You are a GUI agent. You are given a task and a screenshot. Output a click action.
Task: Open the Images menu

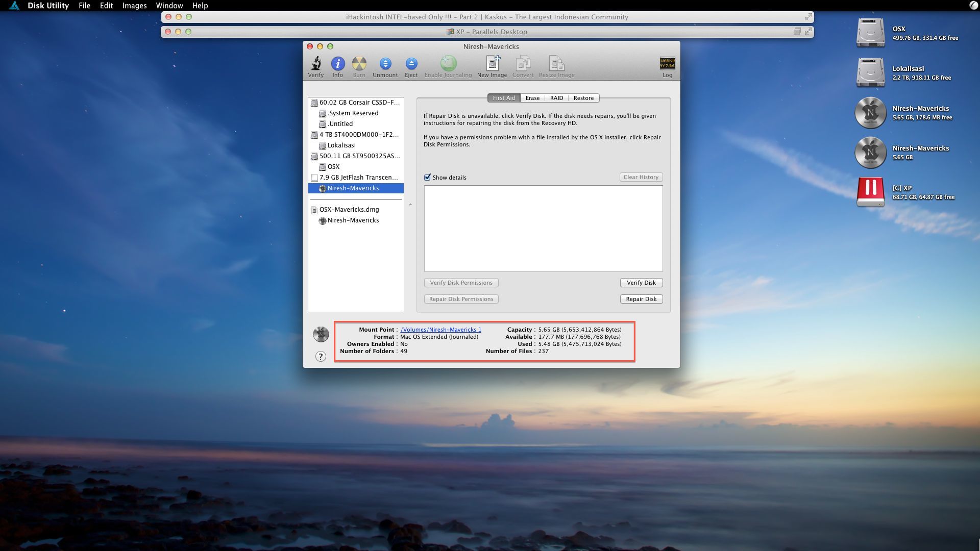[134, 6]
